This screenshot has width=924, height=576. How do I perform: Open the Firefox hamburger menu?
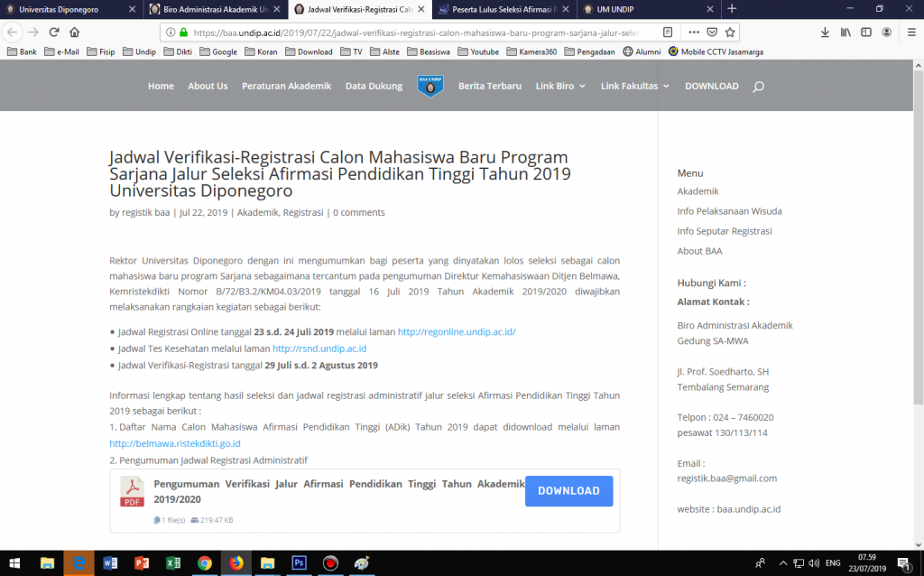(x=910, y=32)
